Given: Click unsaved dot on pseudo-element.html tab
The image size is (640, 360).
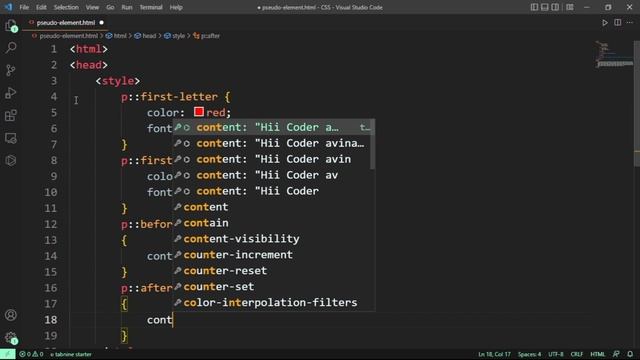Looking at the screenshot, I should point(101,23).
